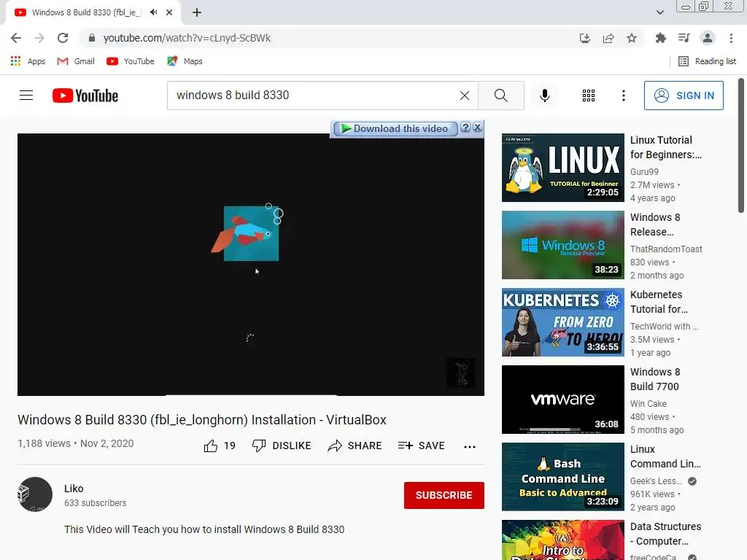Click the install app icon in address bar
The image size is (747, 560).
click(x=585, y=38)
